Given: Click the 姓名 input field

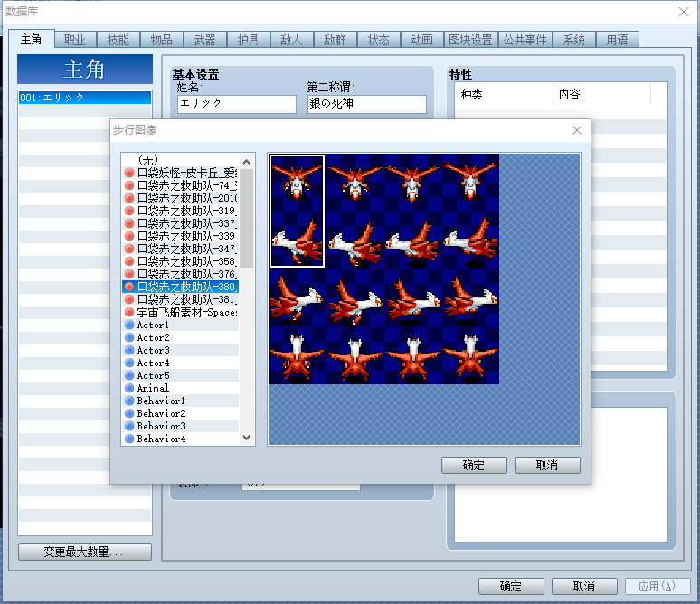Looking at the screenshot, I should coord(237,104).
